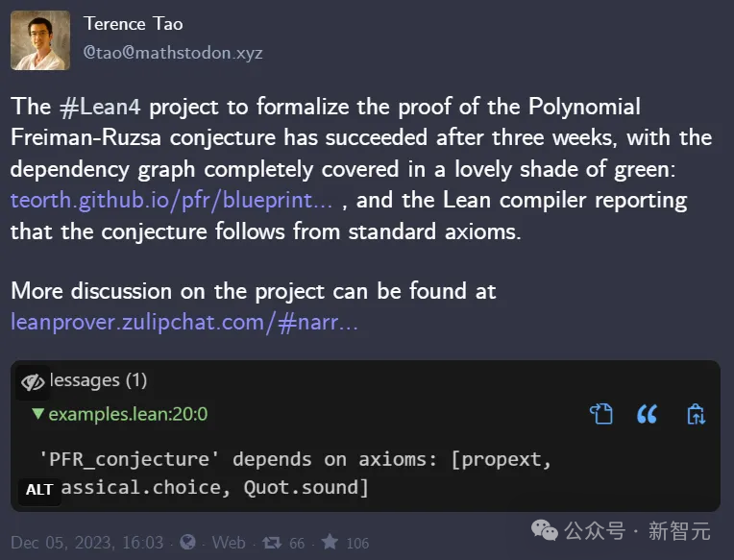Open Terence Tao display name link
Image resolution: width=734 pixels, height=560 pixels.
133,24
